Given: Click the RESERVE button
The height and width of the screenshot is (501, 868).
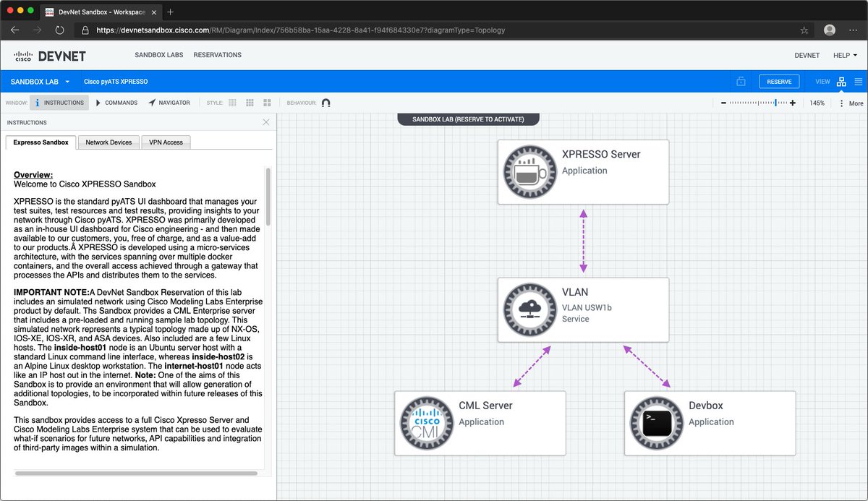Looking at the screenshot, I should (x=779, y=81).
